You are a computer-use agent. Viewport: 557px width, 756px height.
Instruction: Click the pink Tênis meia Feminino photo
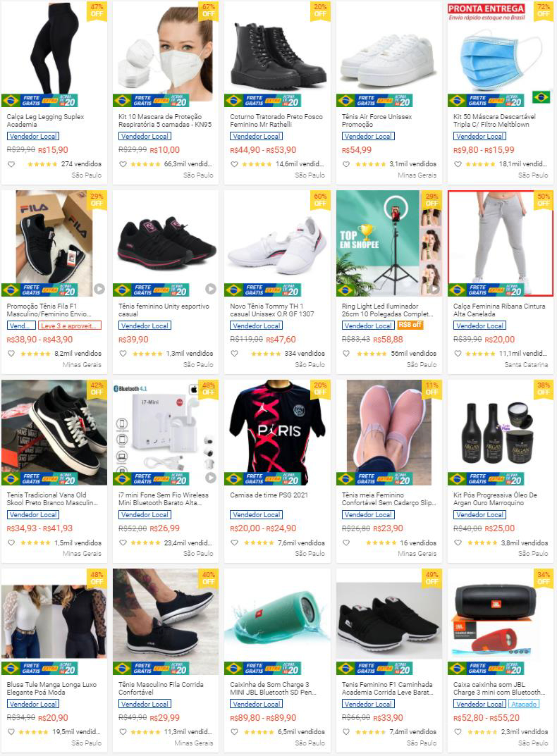(x=389, y=433)
